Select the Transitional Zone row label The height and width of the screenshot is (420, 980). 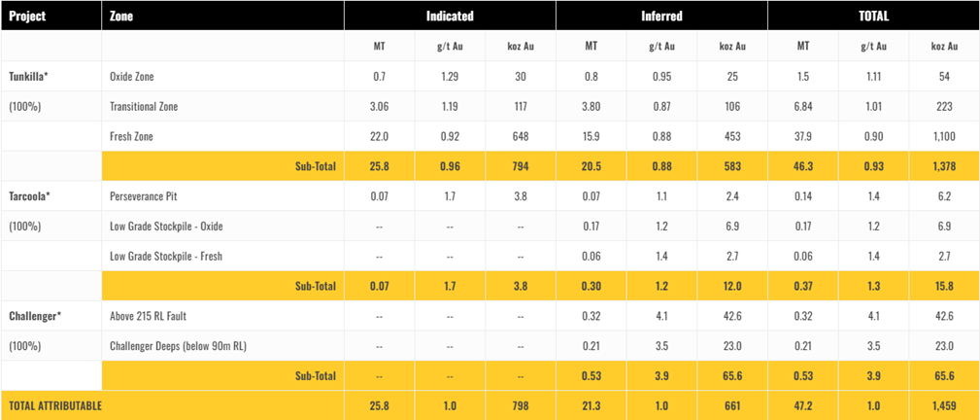(x=144, y=106)
